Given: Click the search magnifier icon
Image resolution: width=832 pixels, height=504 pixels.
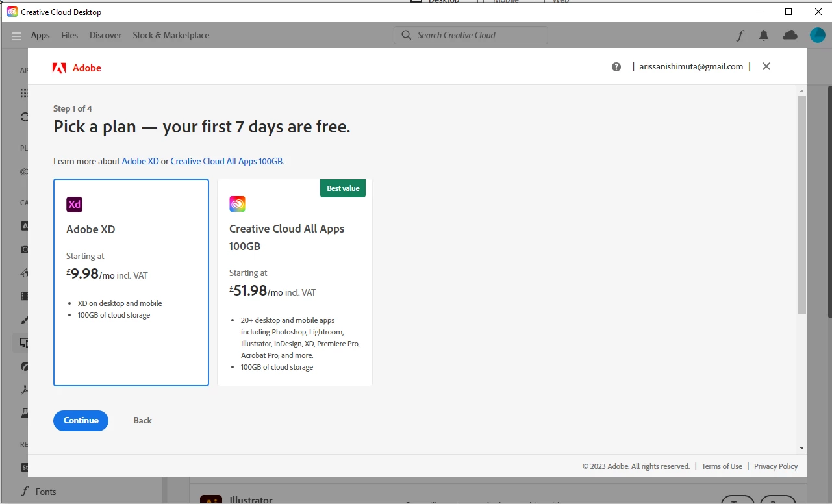Looking at the screenshot, I should pos(406,35).
